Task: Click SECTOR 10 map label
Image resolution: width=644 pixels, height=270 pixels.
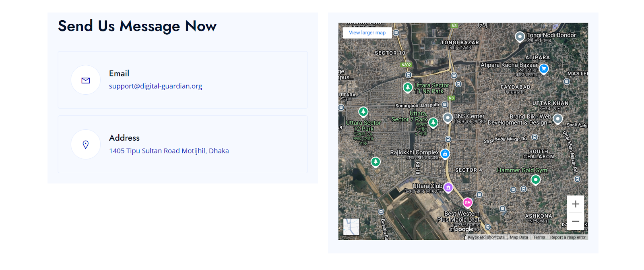Action: (390, 53)
